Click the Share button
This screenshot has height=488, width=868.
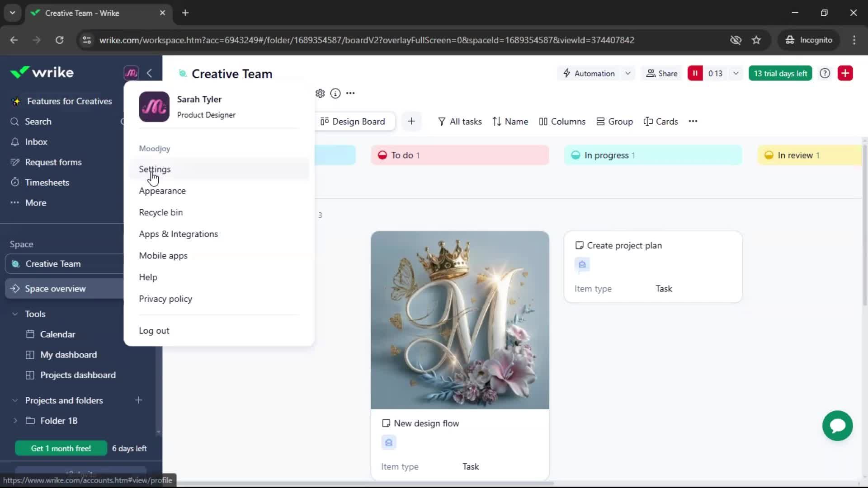coord(662,73)
